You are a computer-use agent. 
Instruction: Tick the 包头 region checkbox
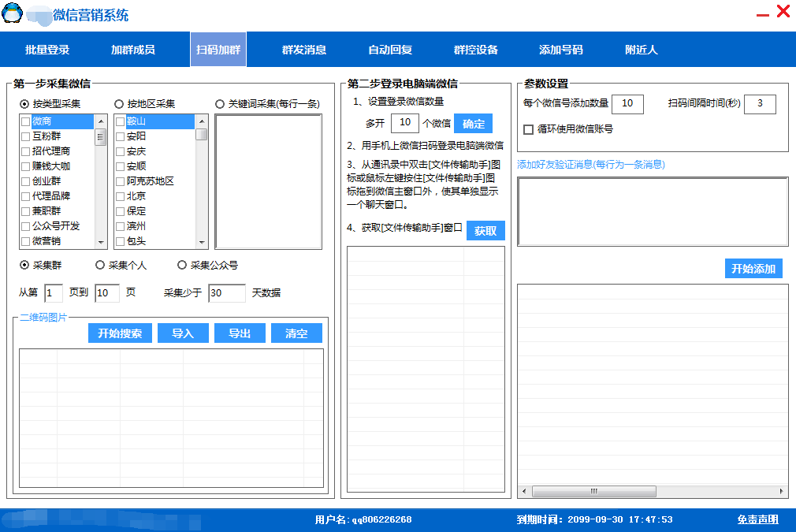[x=121, y=242]
